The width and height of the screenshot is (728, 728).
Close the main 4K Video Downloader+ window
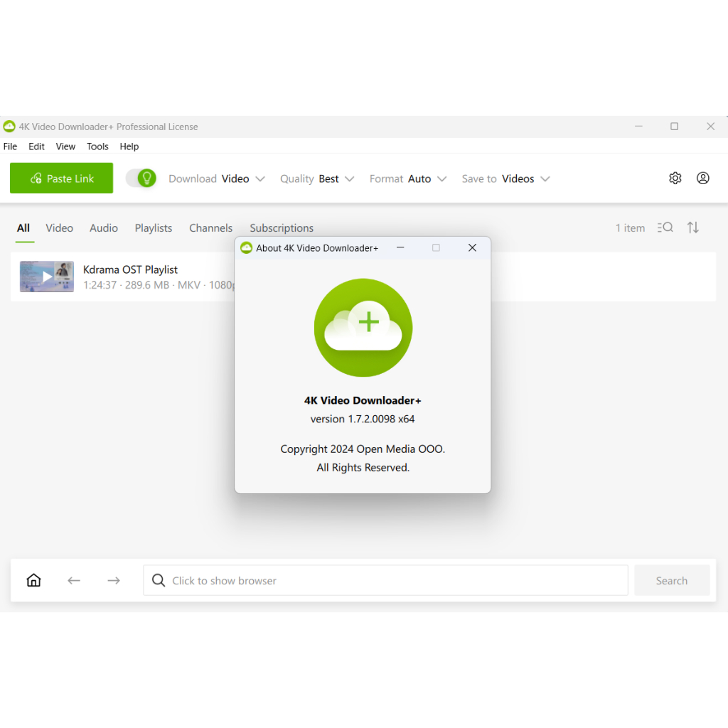point(710,127)
